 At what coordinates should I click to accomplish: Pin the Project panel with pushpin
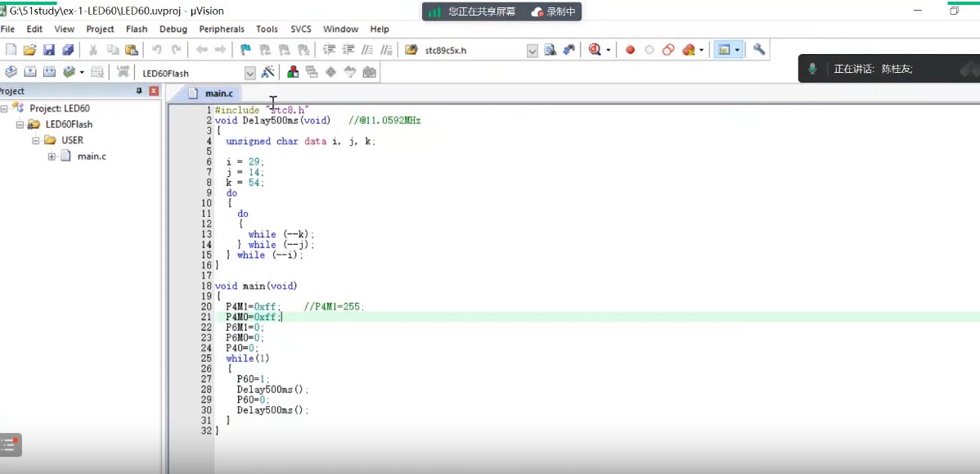coord(139,91)
